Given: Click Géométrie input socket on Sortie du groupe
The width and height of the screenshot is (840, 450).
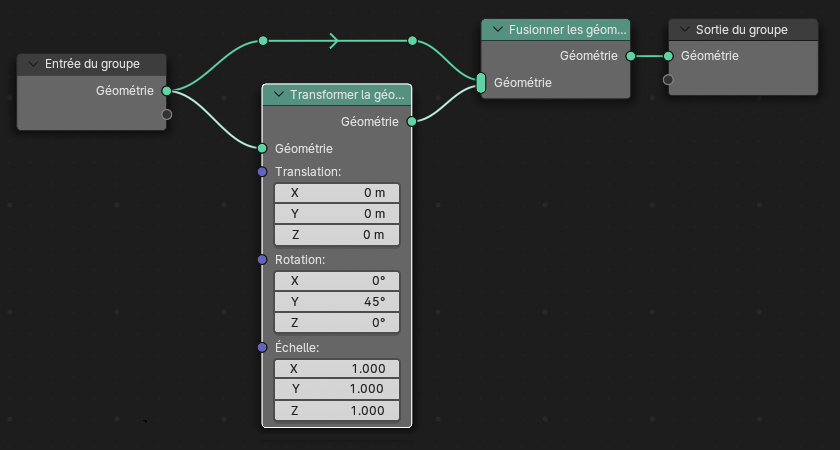Looking at the screenshot, I should coord(668,56).
